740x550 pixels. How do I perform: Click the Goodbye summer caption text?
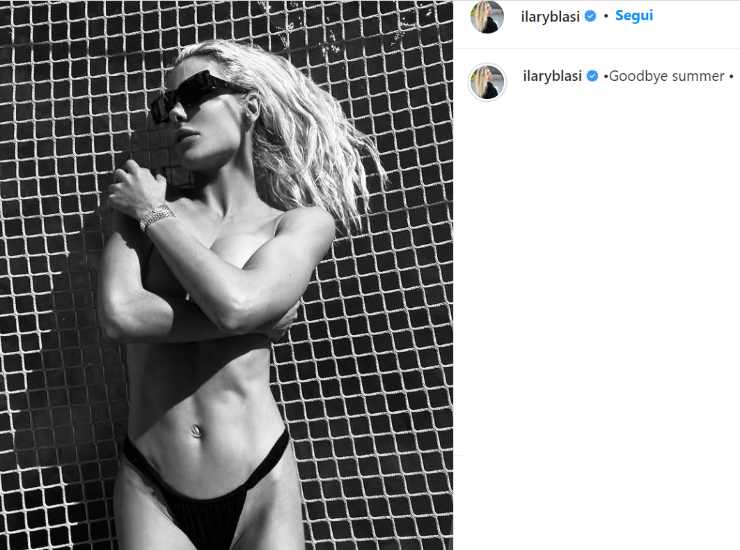pos(668,76)
